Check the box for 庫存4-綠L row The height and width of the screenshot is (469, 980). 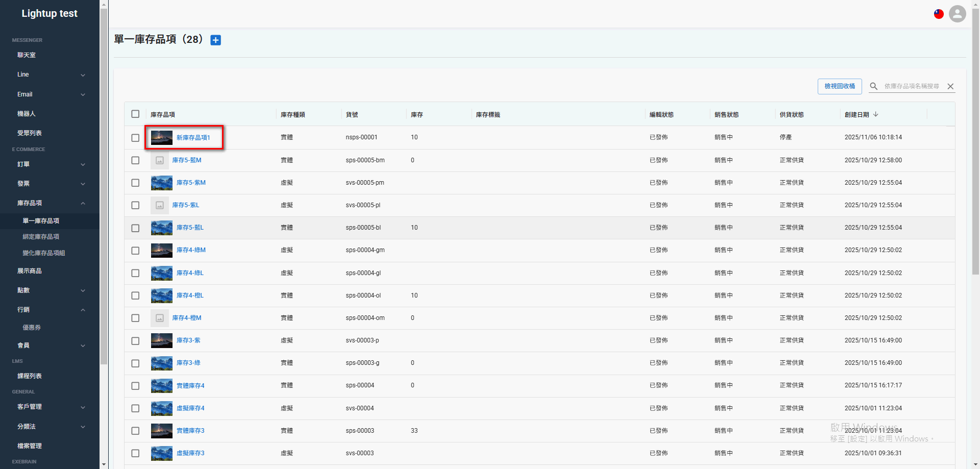pos(135,273)
